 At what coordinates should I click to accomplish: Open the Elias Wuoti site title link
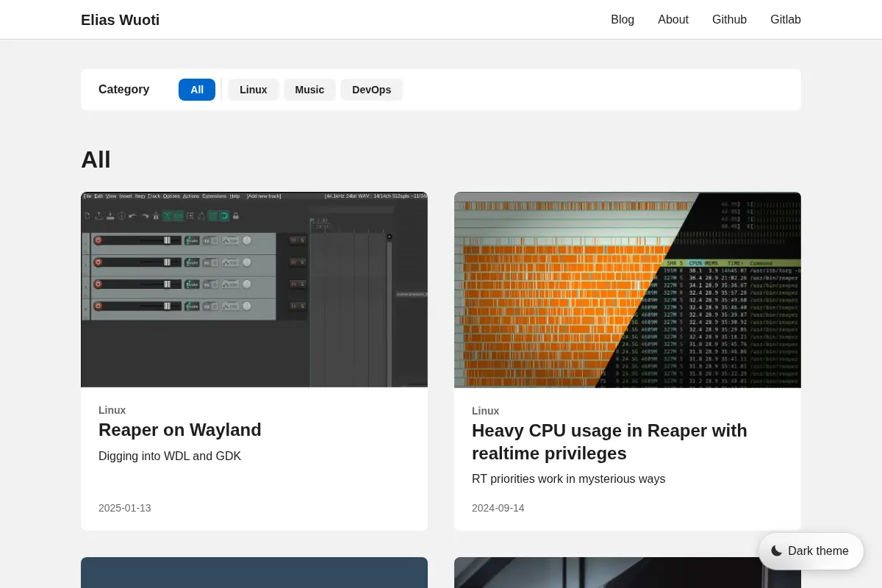[x=120, y=20]
